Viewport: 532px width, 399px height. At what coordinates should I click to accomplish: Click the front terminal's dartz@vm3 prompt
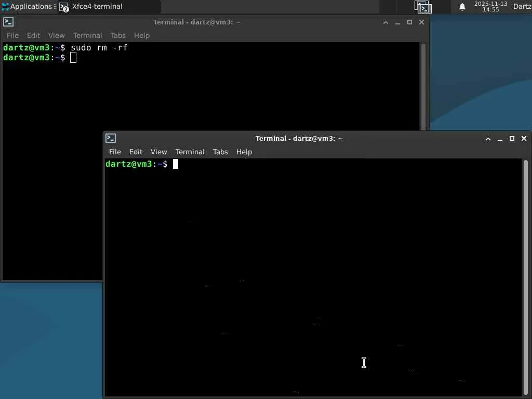pos(137,164)
